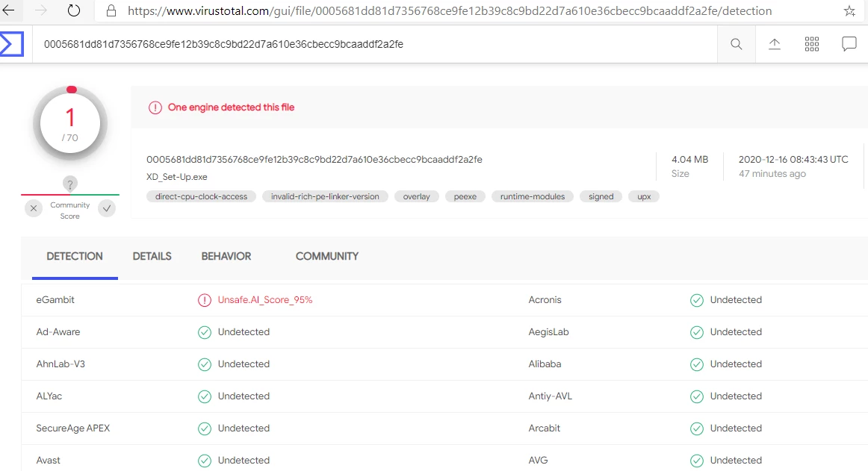Click the 2020-12-16 08:43:43 UTC timestamp

click(793, 160)
